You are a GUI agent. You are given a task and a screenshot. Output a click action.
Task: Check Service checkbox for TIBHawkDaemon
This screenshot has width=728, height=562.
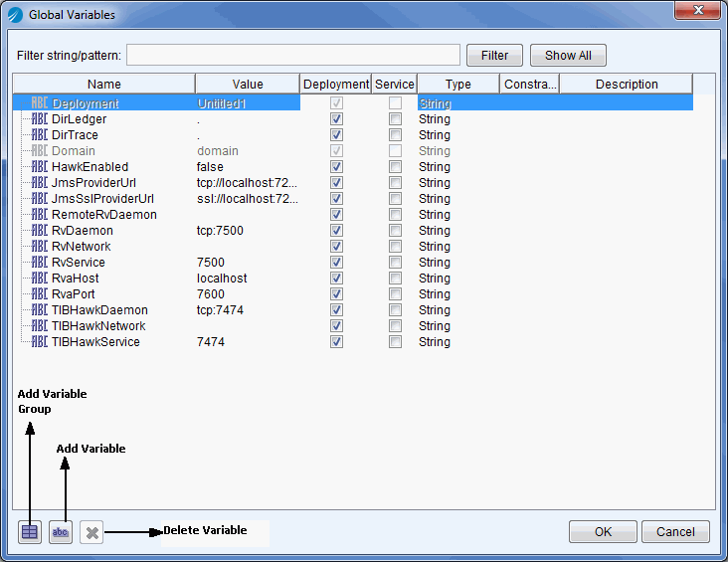click(x=395, y=309)
